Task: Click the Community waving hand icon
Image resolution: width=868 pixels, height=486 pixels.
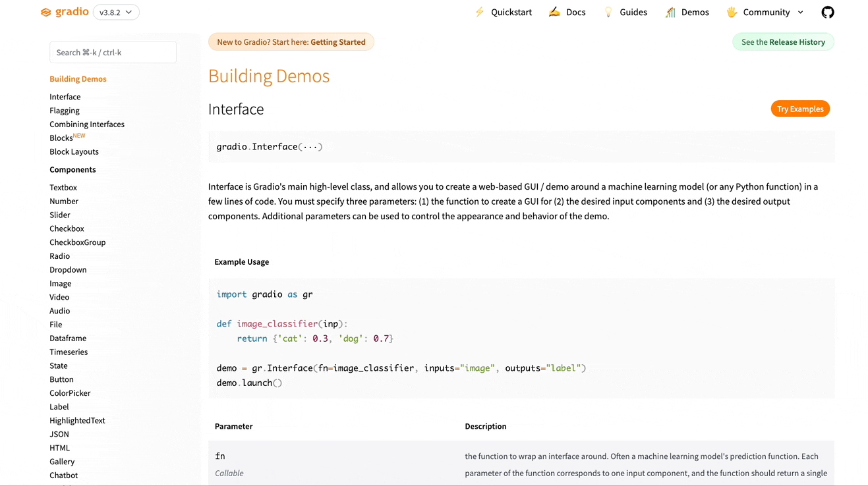Action: click(x=732, y=13)
